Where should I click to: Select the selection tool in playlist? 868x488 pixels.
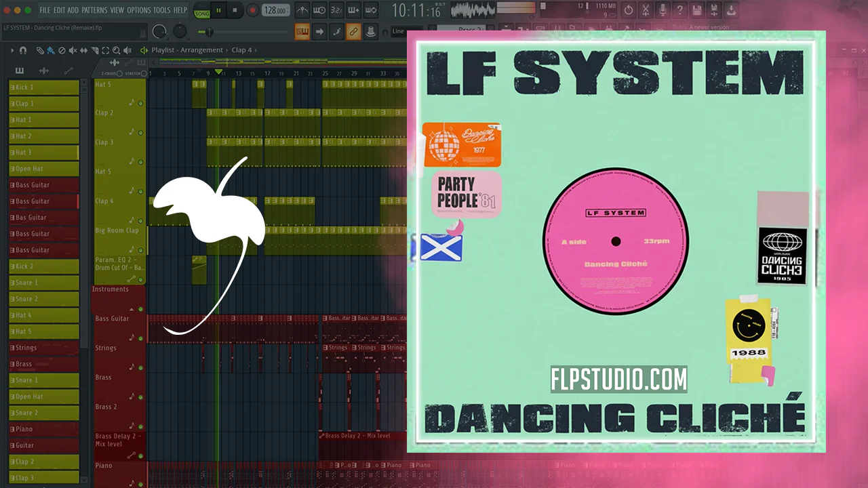pyautogui.click(x=105, y=50)
